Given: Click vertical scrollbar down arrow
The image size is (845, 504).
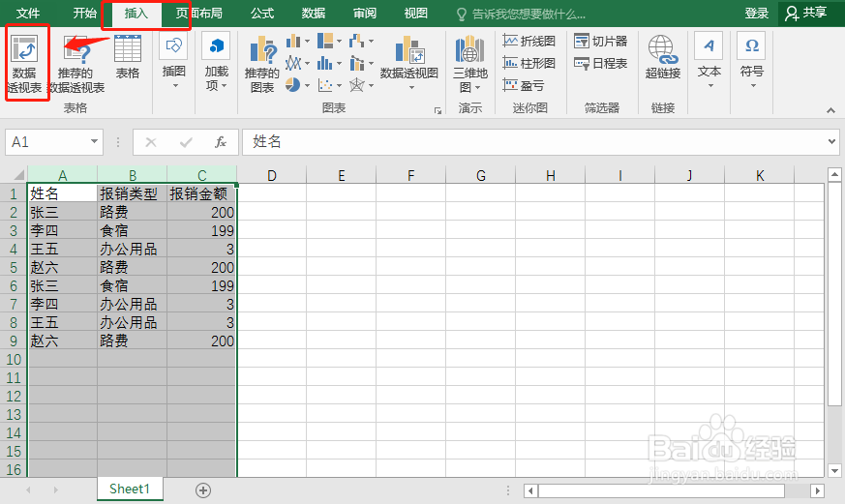Looking at the screenshot, I should pos(834,470).
